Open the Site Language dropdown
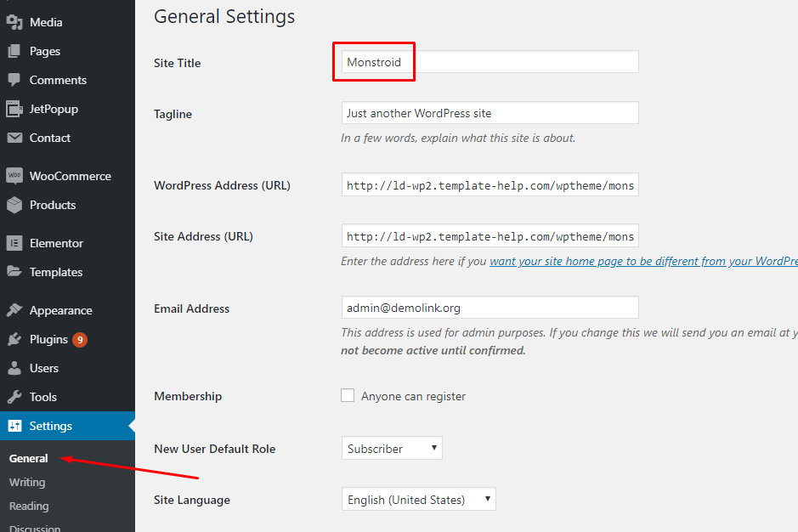 [x=418, y=500]
